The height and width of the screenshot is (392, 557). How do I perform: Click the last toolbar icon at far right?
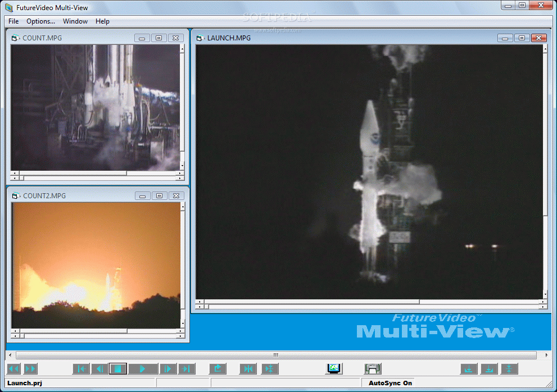[x=509, y=369]
